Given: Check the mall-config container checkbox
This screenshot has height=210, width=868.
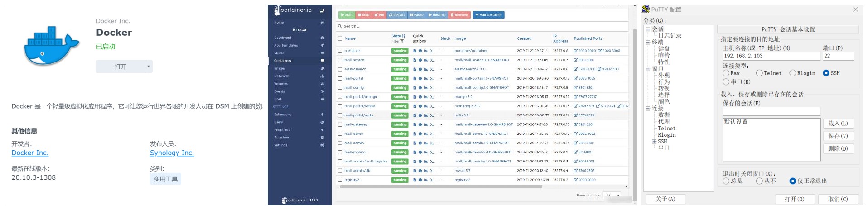Looking at the screenshot, I should click(340, 88).
